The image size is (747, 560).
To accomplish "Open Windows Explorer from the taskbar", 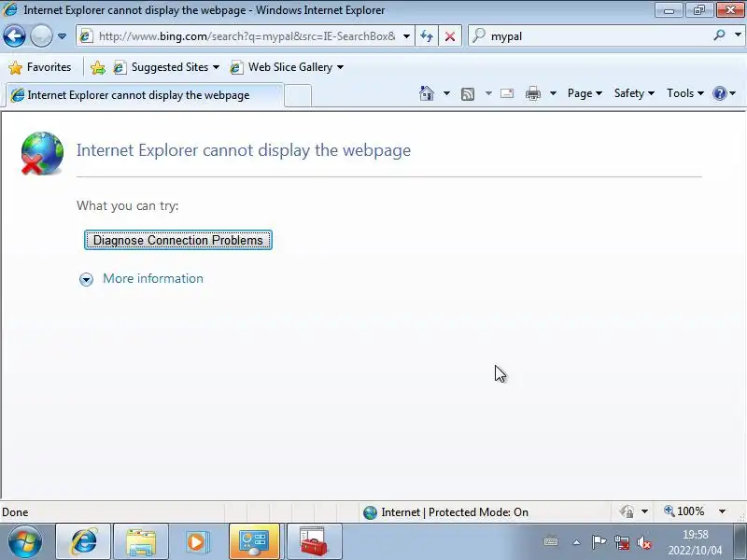I will pos(141,542).
